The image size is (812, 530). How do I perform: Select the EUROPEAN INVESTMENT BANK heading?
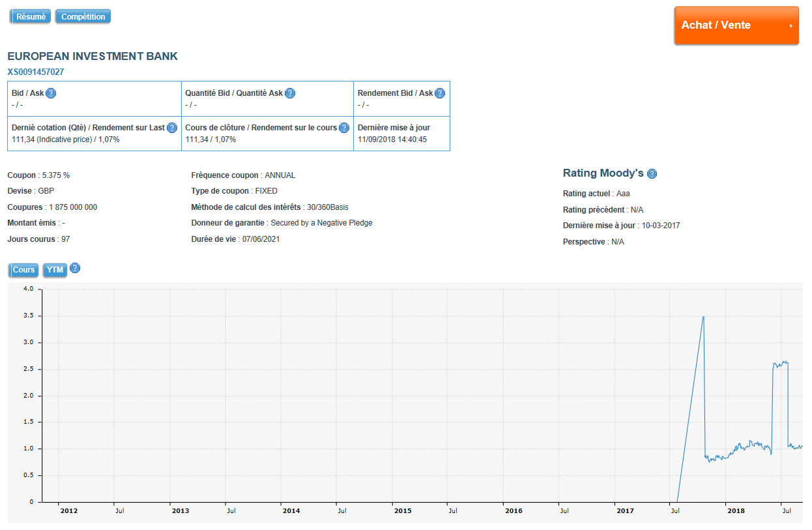tap(93, 57)
